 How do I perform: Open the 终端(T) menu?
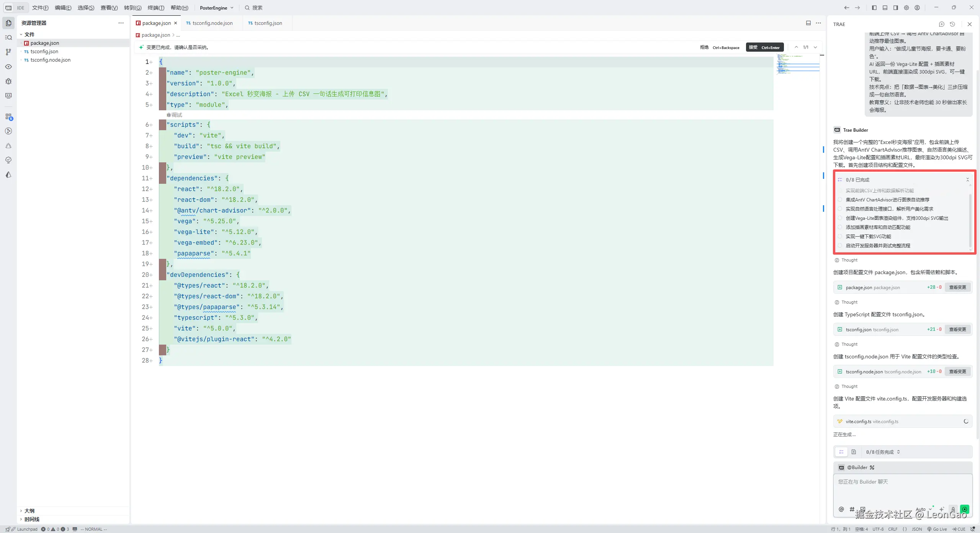click(155, 8)
